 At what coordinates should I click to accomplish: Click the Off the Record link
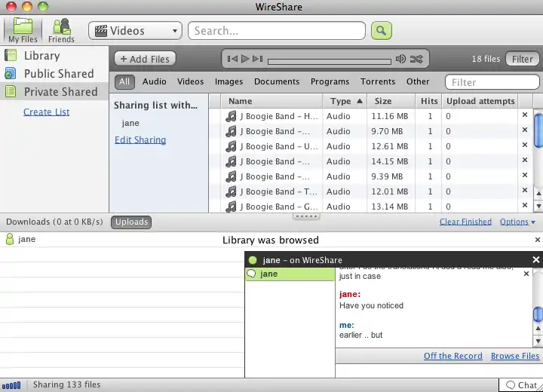(452, 356)
